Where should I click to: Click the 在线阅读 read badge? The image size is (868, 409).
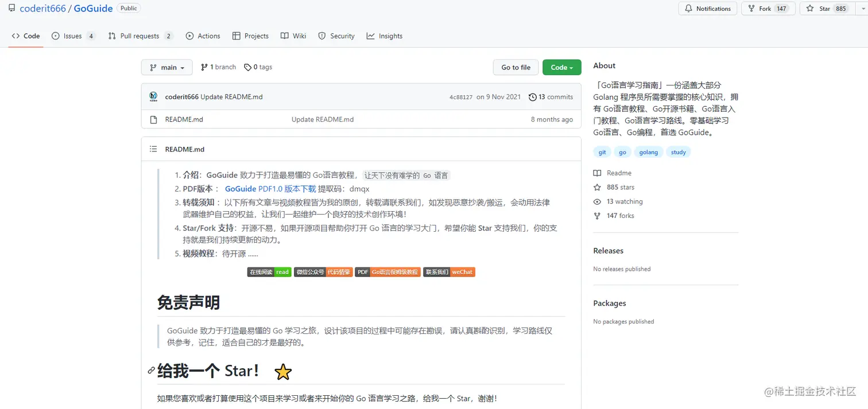click(x=269, y=272)
